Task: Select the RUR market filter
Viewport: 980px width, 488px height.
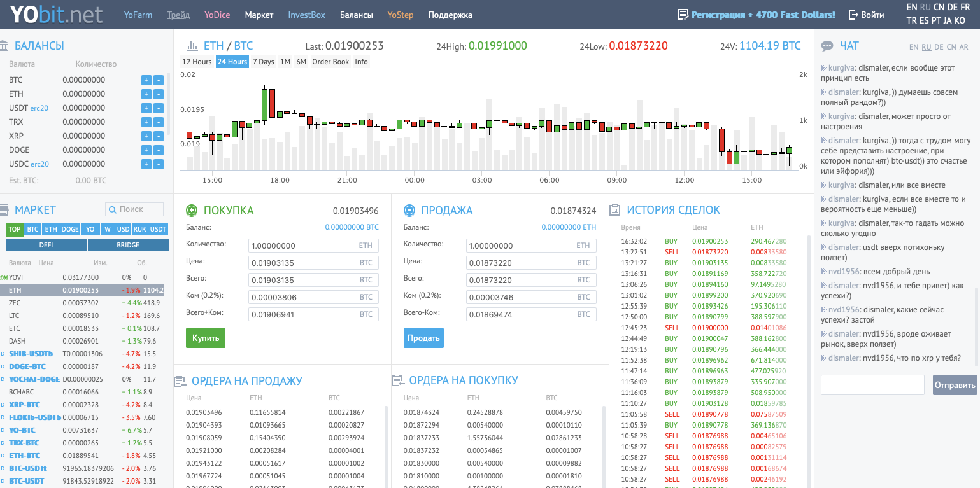Action: tap(139, 229)
